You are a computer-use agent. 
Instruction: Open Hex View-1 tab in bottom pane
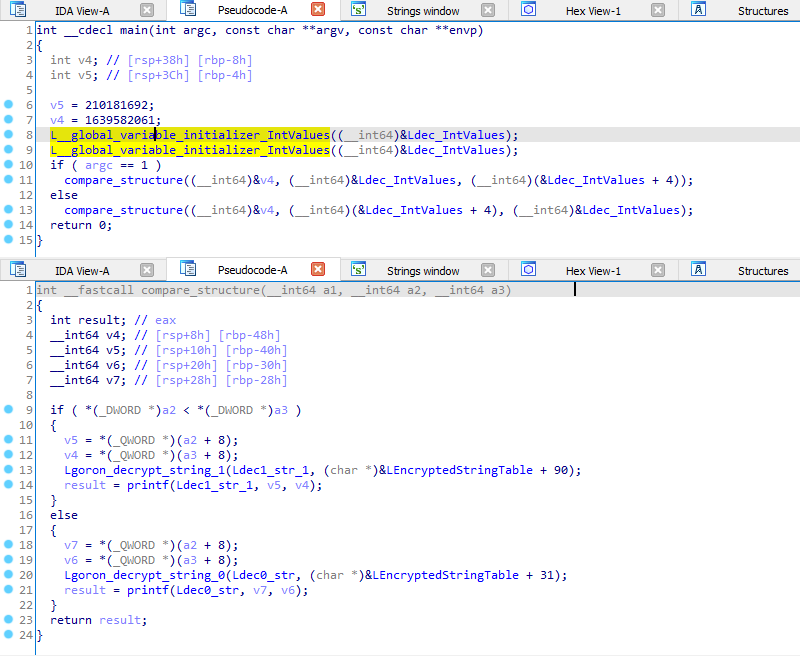(593, 271)
